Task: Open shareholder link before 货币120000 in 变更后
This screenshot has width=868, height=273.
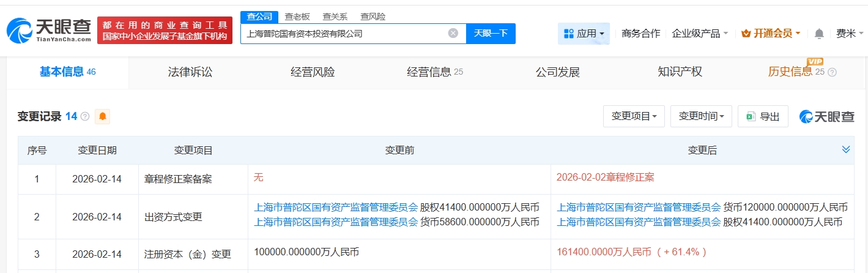Action: tap(639, 207)
